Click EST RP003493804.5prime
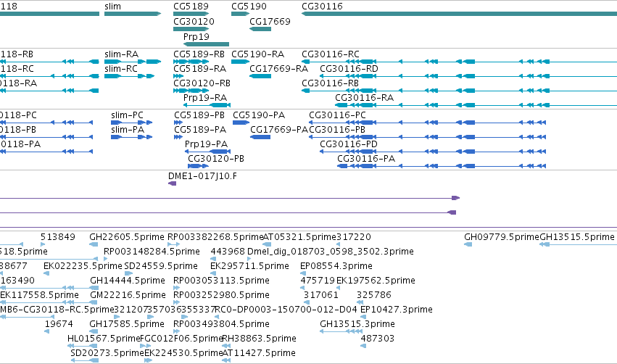Screen dimensions: 617x364 [221, 324]
